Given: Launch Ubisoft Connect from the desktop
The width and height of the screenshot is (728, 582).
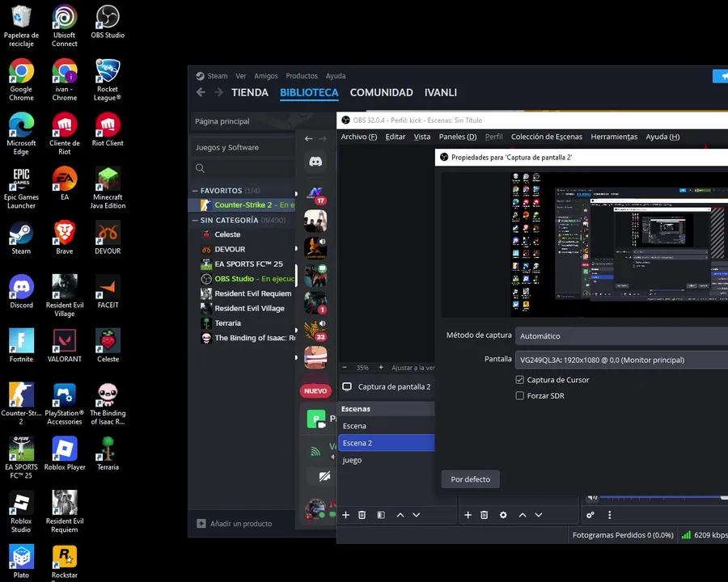Looking at the screenshot, I should click(65, 26).
